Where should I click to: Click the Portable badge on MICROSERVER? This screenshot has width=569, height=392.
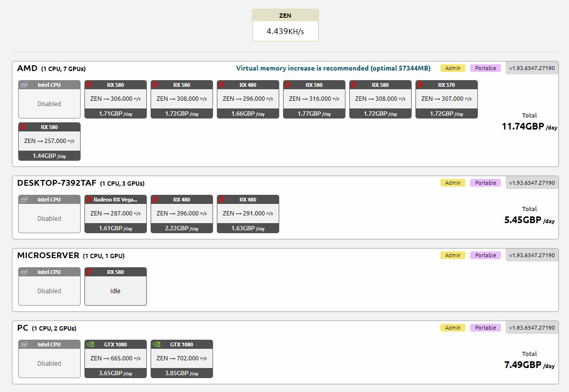click(x=485, y=255)
